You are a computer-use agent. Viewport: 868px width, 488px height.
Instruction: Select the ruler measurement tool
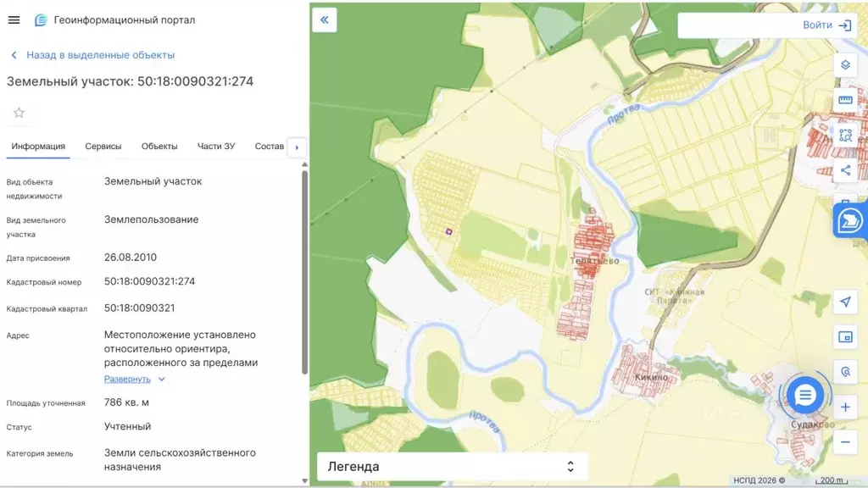tap(845, 100)
